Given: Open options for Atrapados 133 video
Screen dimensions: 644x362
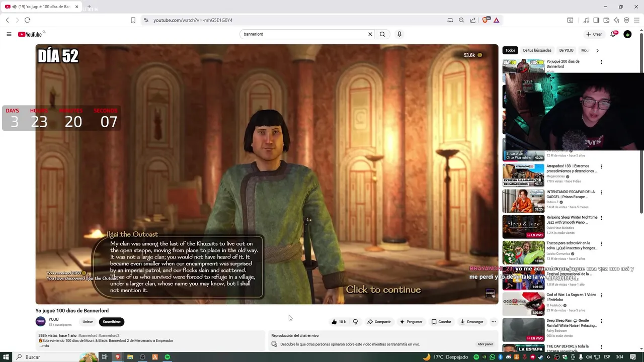Looking at the screenshot, I should (601, 166).
